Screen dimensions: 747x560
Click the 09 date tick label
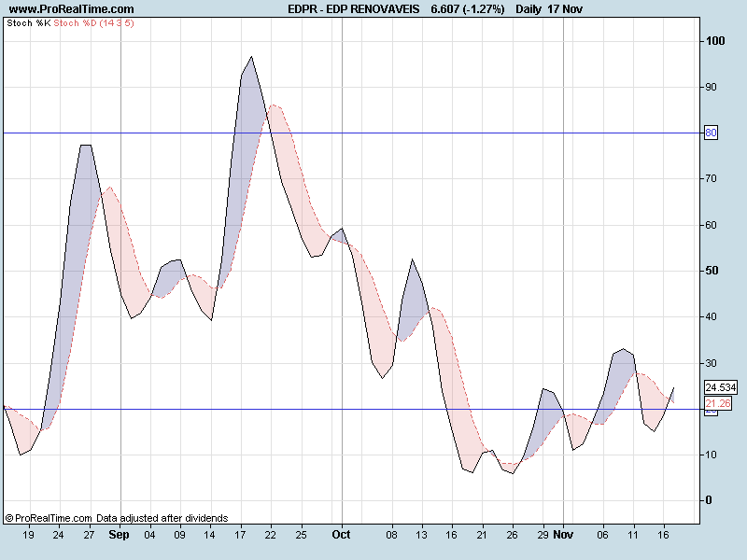click(x=179, y=535)
